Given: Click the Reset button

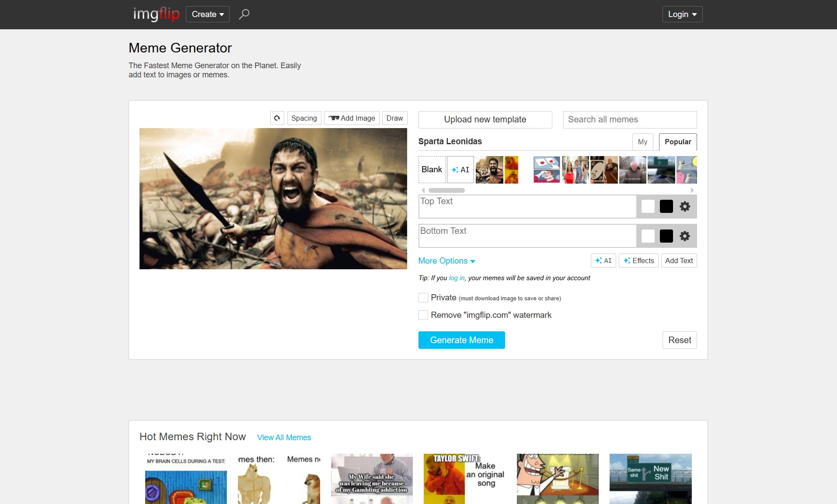Looking at the screenshot, I should coord(680,340).
